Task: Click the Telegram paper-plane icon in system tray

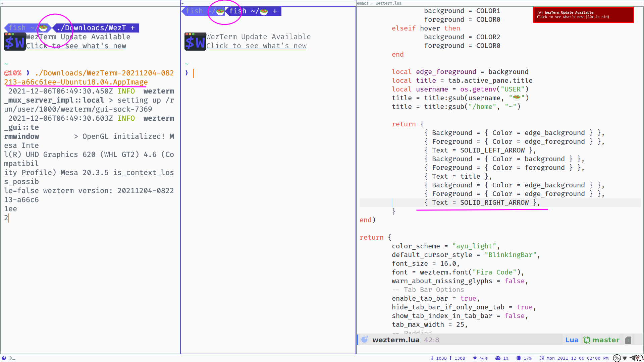Action: point(633,358)
